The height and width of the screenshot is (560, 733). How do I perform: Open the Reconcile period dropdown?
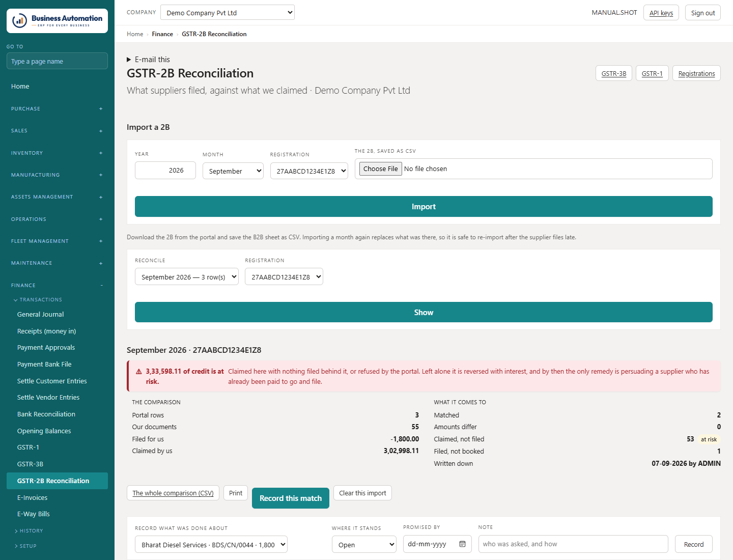pos(187,277)
